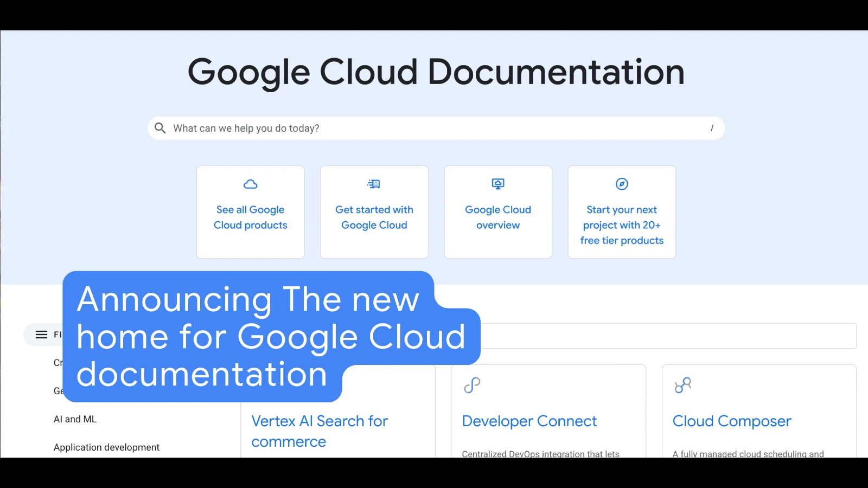Open 'See all Google Cloud products' link
Image resolution: width=868 pixels, height=488 pixels.
(250, 217)
